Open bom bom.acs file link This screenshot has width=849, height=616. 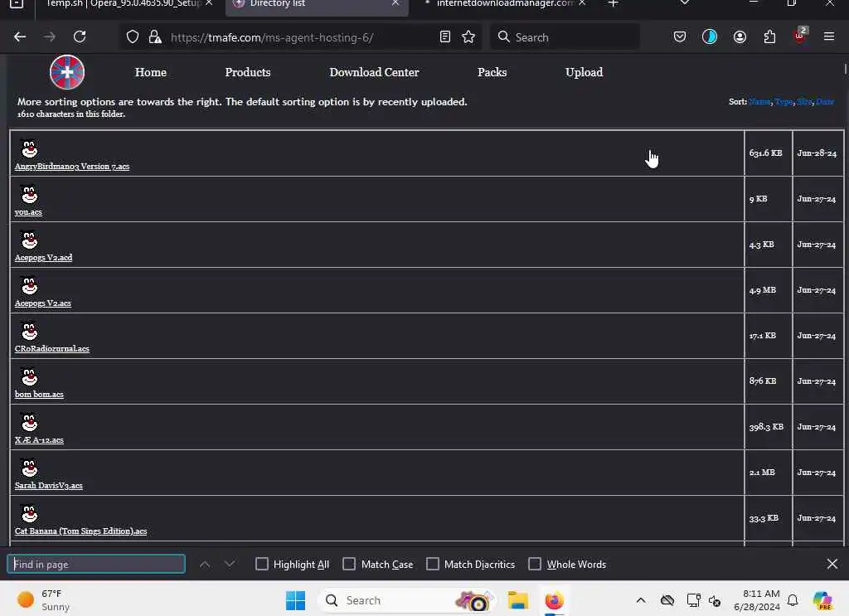pos(39,394)
